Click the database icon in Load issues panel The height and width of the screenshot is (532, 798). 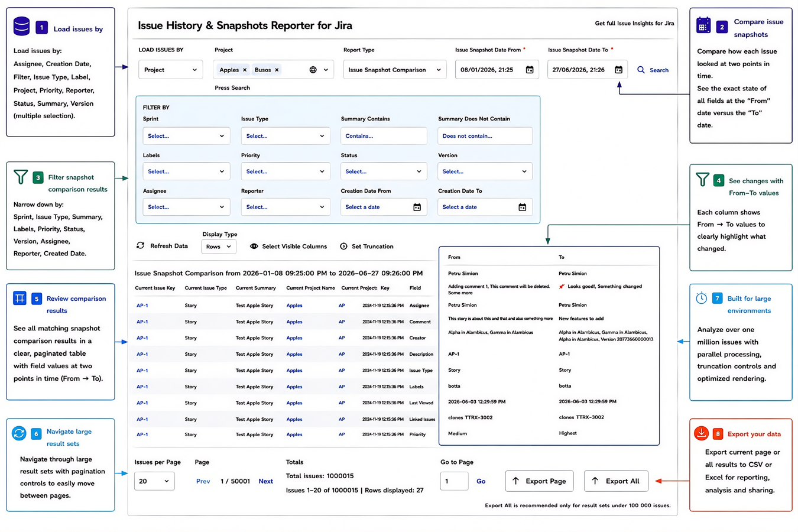(22, 27)
